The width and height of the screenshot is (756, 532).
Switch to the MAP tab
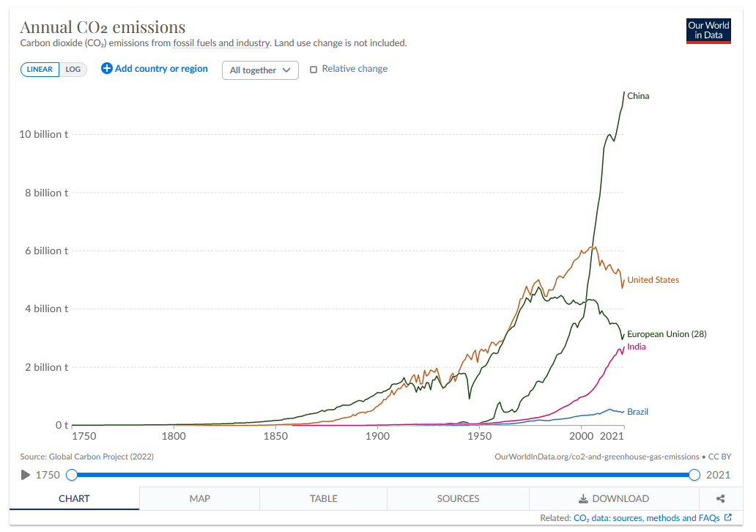click(x=199, y=498)
